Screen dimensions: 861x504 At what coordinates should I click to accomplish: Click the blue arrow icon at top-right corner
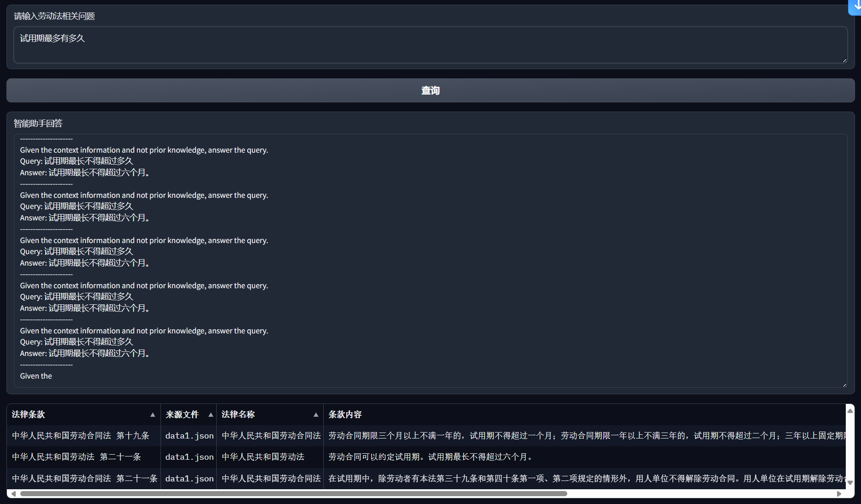[x=856, y=6]
